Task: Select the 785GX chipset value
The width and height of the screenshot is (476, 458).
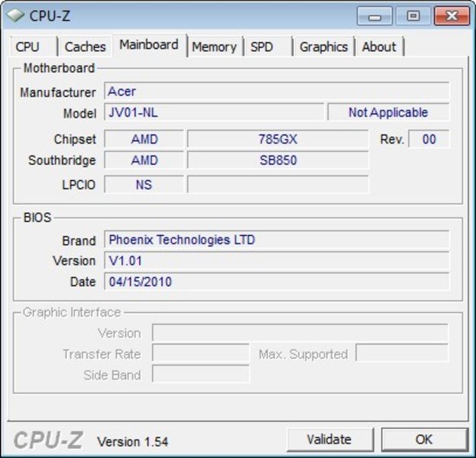Action: tap(278, 139)
